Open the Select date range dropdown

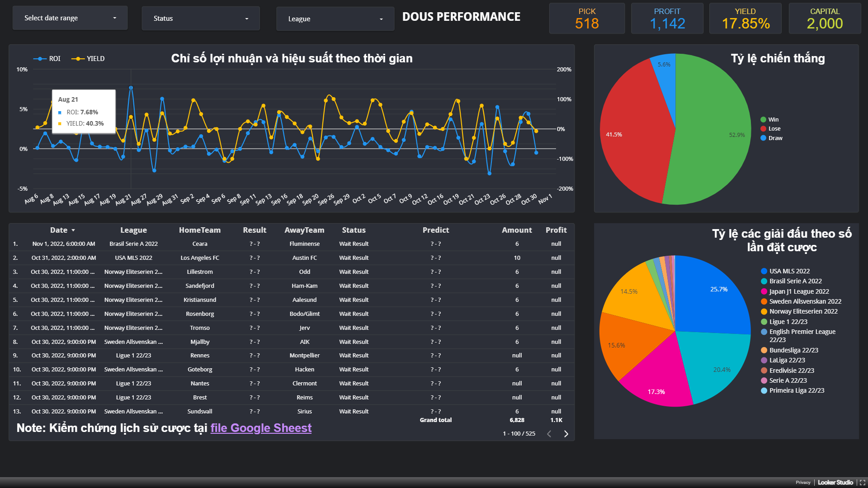tap(70, 18)
